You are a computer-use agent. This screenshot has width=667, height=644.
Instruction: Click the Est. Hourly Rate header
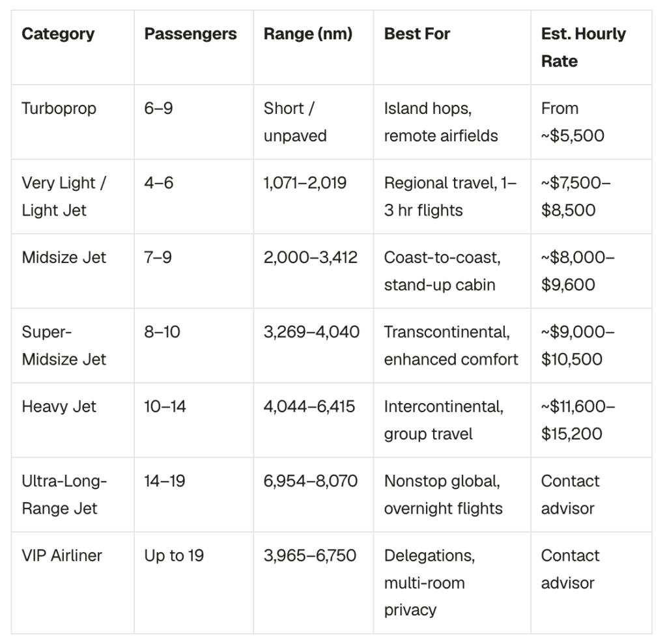click(x=583, y=48)
